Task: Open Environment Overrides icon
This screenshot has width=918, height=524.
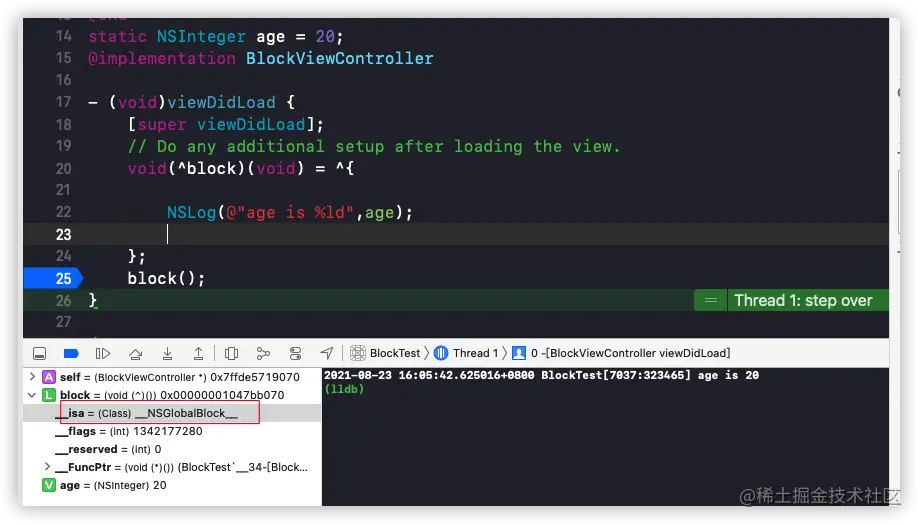Action: (x=296, y=354)
